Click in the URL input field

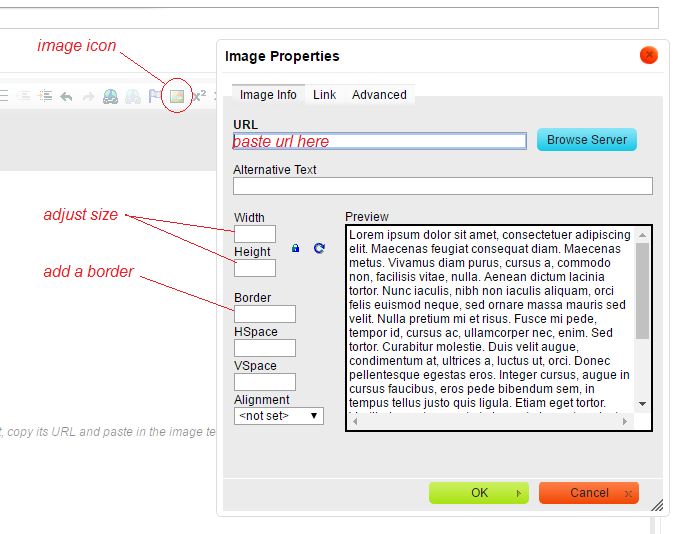(380, 142)
